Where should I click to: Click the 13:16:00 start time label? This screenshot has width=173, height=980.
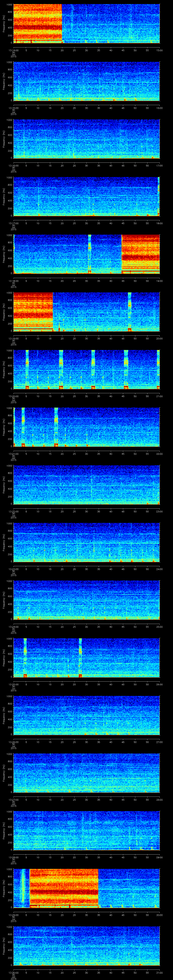13,166
